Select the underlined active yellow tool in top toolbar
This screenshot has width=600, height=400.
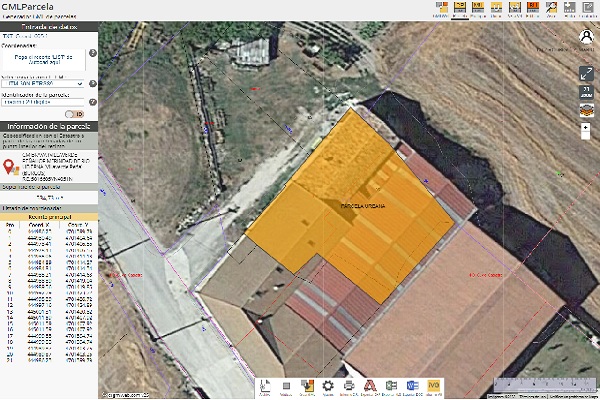coord(460,8)
